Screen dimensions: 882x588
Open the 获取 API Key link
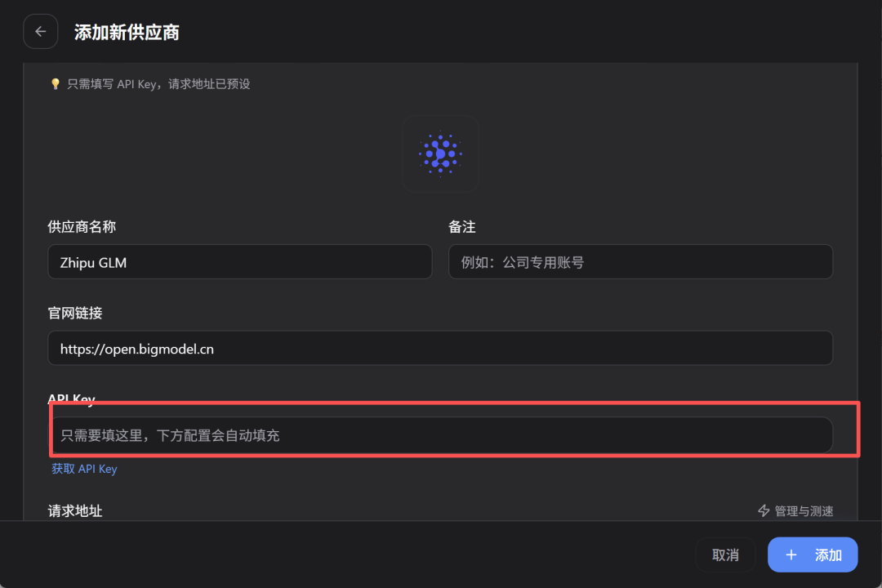[x=84, y=469]
